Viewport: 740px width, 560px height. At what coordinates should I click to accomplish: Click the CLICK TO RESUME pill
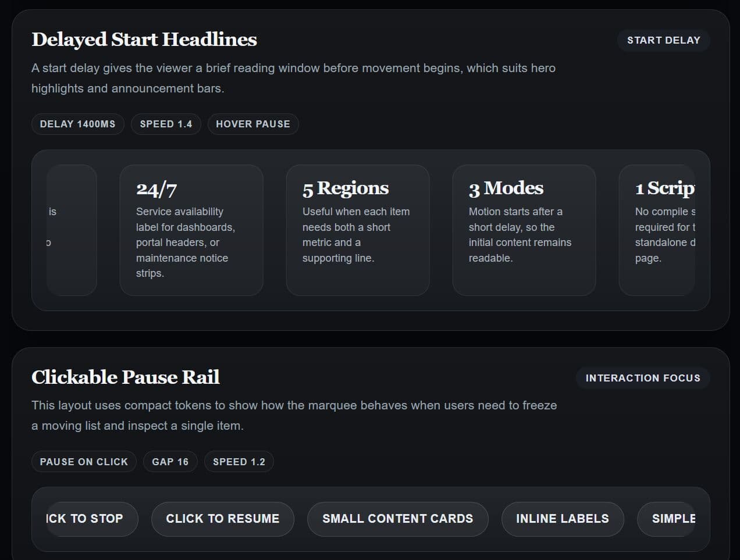tap(223, 519)
